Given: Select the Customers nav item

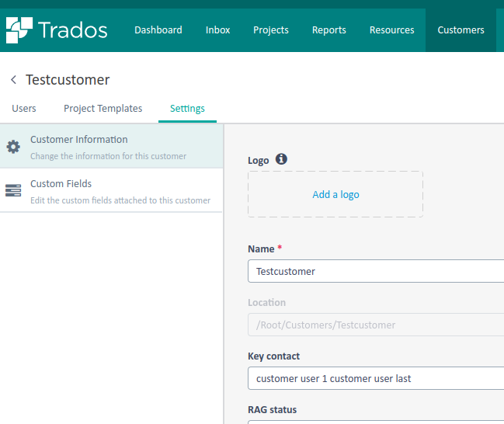Looking at the screenshot, I should [x=461, y=30].
